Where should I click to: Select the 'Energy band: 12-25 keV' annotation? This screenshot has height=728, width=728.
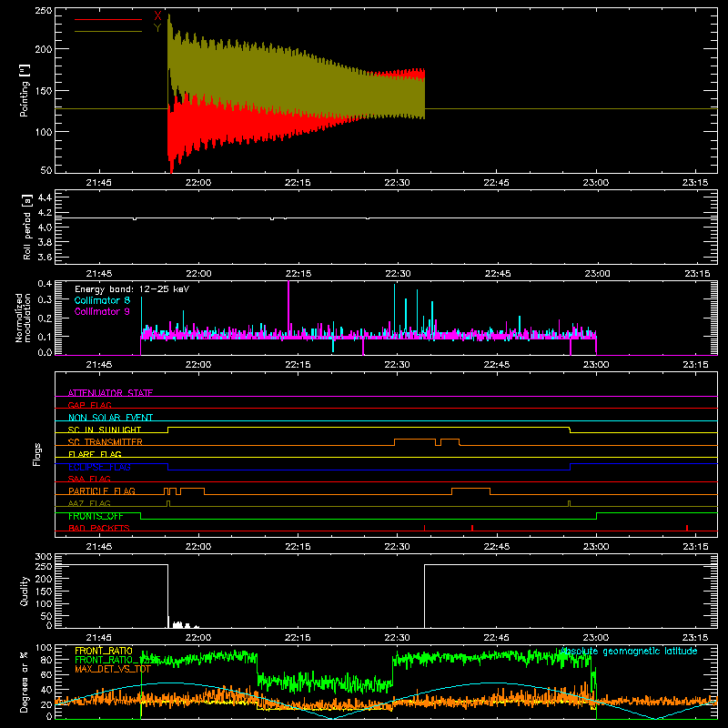point(132,289)
